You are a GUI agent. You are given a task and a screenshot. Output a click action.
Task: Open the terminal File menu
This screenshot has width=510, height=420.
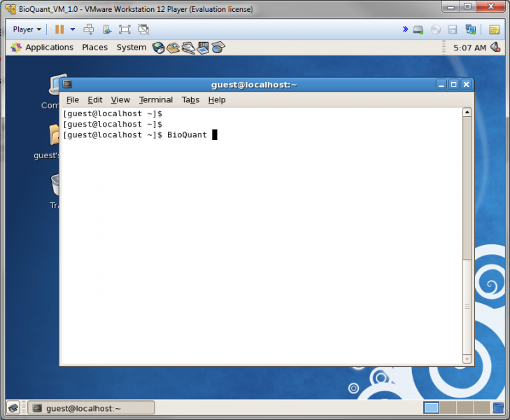point(73,100)
